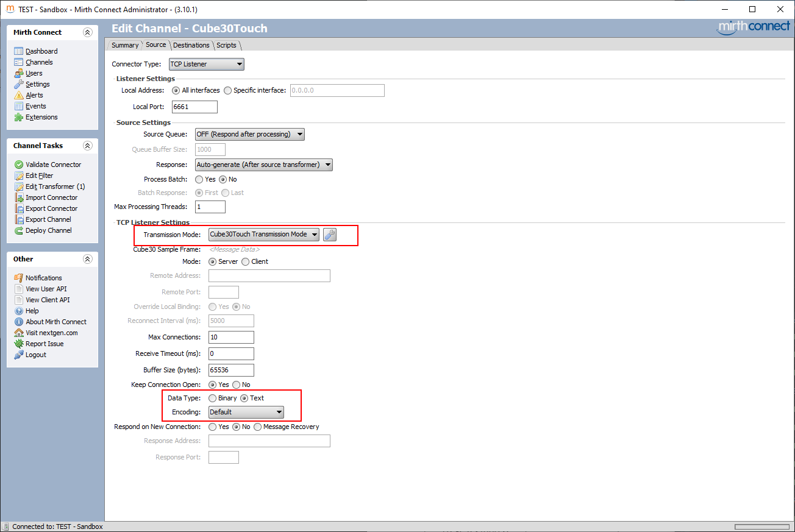This screenshot has width=795, height=532.
Task: Open Settings via the wrench icon
Action: click(19, 84)
